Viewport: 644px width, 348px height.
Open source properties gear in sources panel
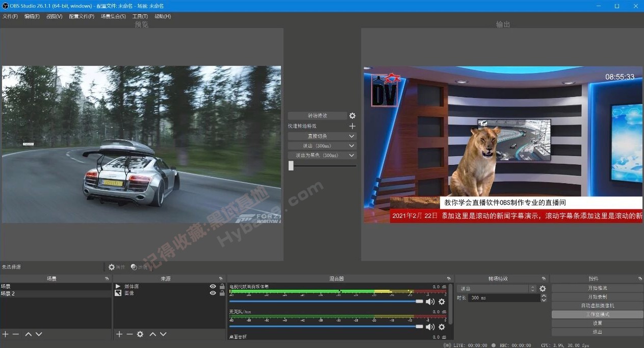[140, 334]
